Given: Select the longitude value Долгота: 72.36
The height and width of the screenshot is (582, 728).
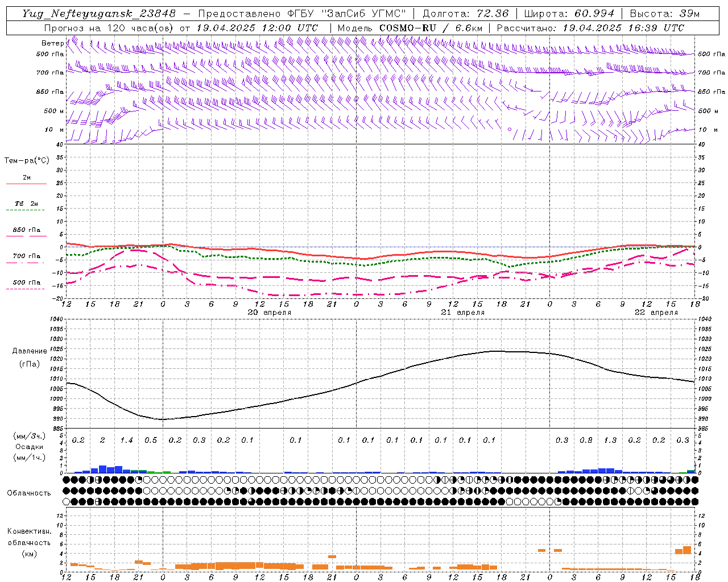Looking at the screenshot, I should (466, 14).
